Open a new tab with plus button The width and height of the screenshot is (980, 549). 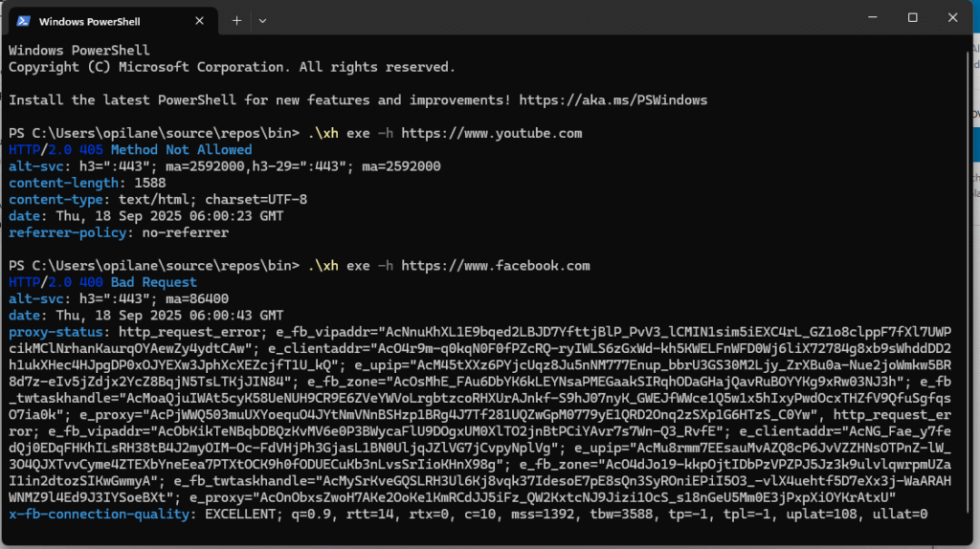[x=236, y=20]
